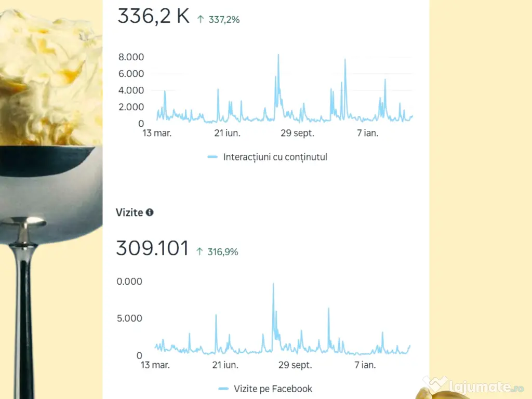
Task: Select the Vizite pe Facebook legend label
Action: [273, 388]
